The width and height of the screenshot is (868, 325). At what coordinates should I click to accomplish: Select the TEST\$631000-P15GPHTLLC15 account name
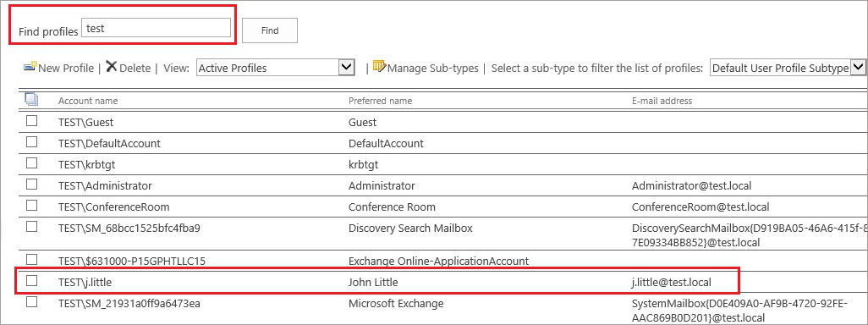(x=132, y=261)
